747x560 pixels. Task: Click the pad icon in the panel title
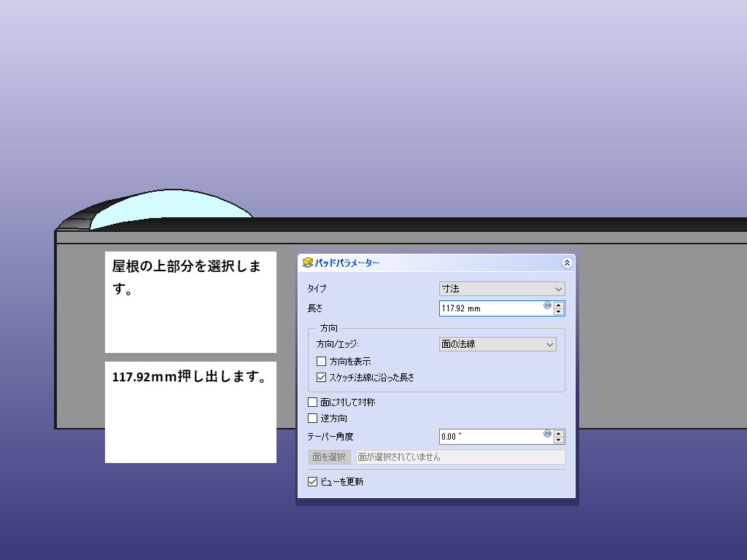tap(308, 262)
